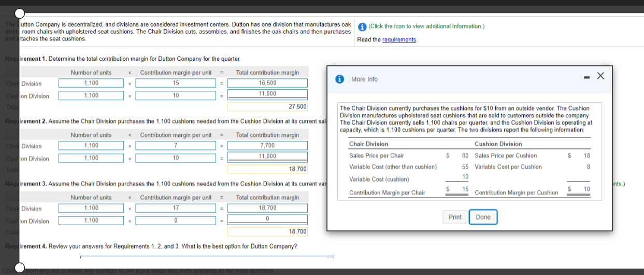Edit Requirement 3 Chair Division total 18,700
This screenshot has width=644, height=275.
[x=268, y=209]
